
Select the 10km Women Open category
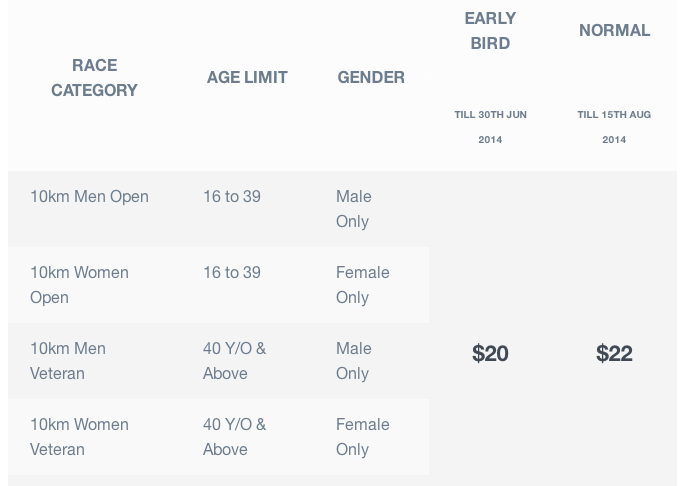click(79, 285)
